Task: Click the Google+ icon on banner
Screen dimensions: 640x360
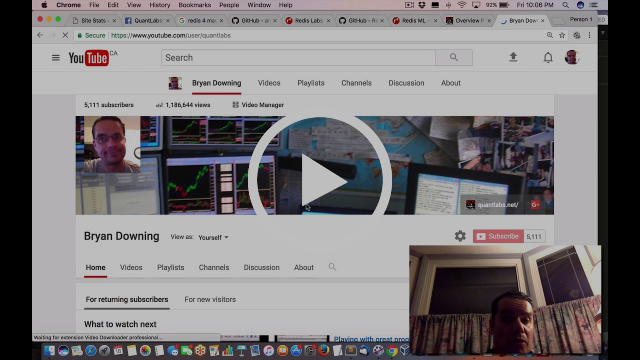Action: (x=535, y=204)
